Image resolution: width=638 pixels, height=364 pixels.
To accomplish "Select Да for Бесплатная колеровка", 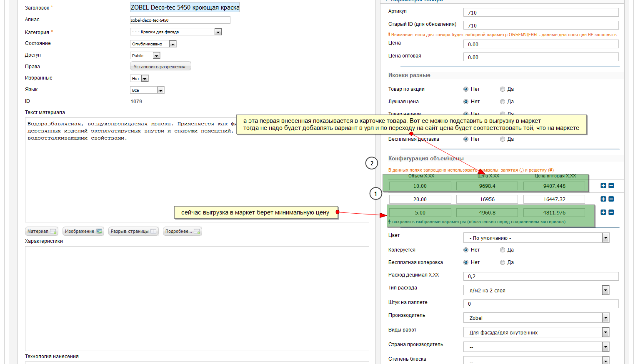I will (x=503, y=262).
